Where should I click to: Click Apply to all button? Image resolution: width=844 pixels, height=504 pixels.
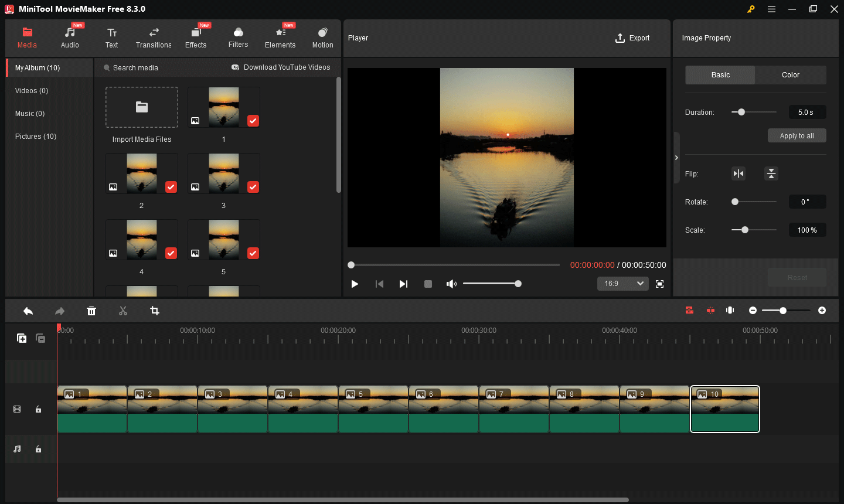pos(797,135)
